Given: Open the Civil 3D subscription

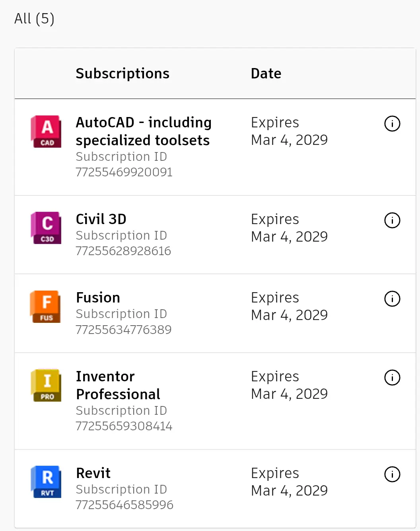Looking at the screenshot, I should click(101, 219).
